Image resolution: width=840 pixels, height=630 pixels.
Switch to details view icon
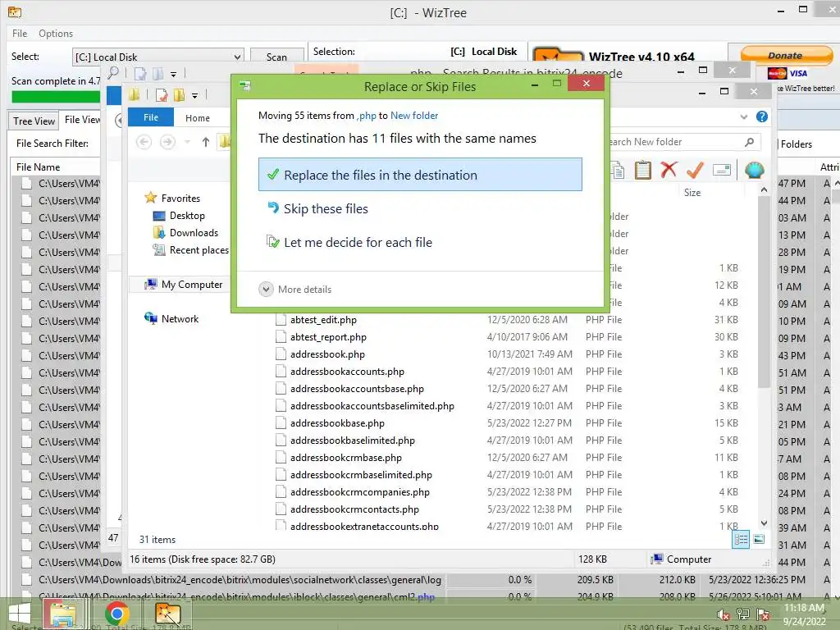coord(741,540)
